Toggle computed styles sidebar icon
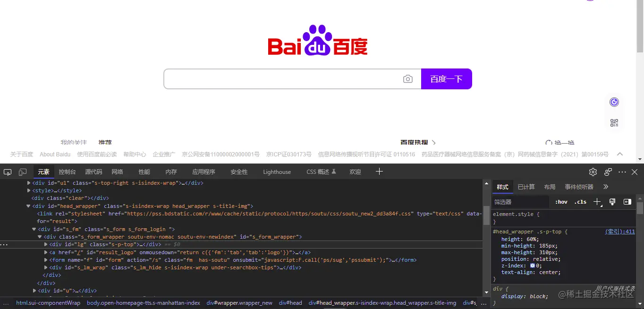The width and height of the screenshot is (644, 309). pyautogui.click(x=627, y=202)
